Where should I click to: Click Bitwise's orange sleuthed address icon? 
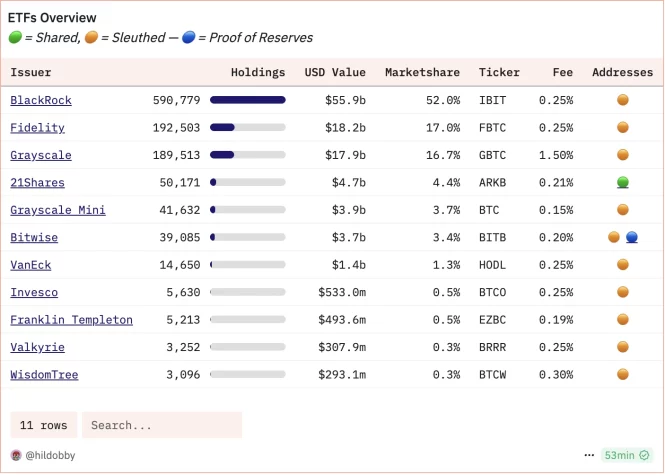coord(614,237)
